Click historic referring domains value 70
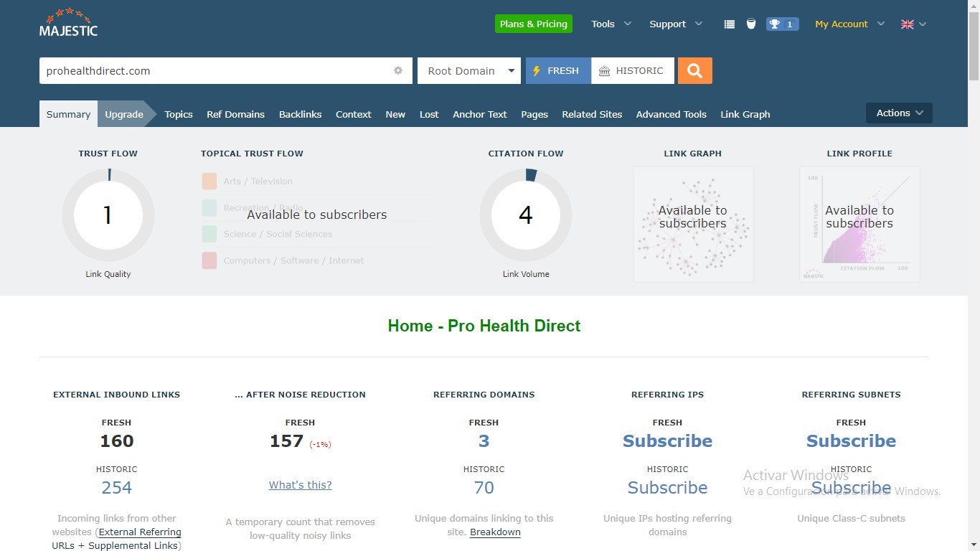 pyautogui.click(x=484, y=488)
